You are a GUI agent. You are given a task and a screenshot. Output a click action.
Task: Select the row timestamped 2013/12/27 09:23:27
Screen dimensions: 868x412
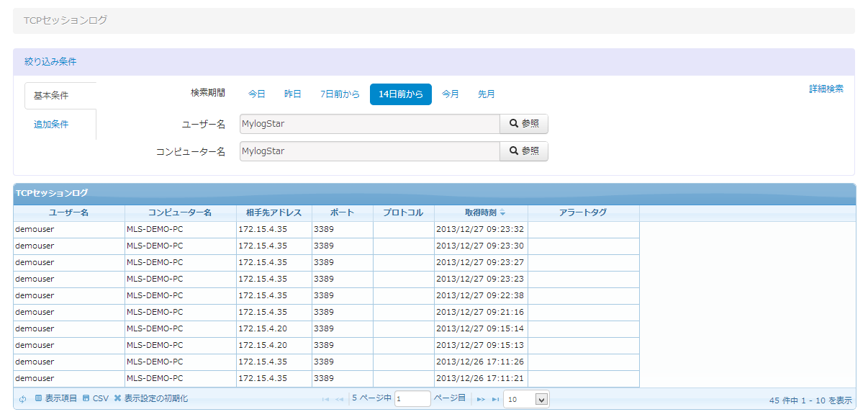327,263
